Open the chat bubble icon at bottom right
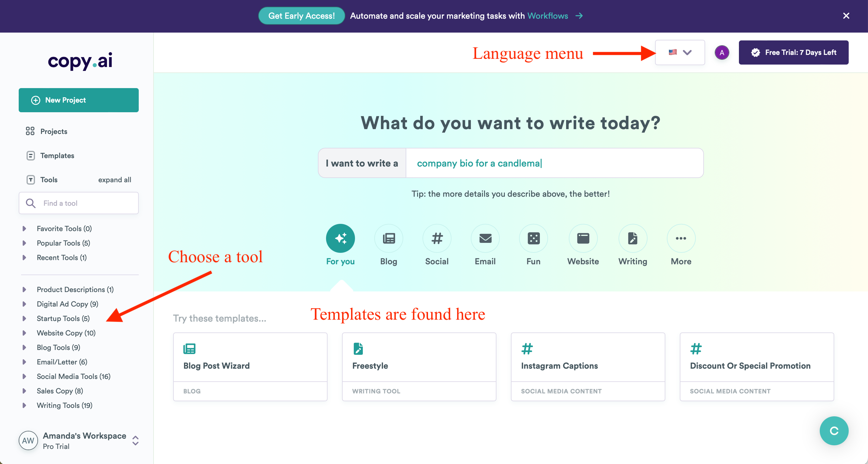 pyautogui.click(x=834, y=431)
